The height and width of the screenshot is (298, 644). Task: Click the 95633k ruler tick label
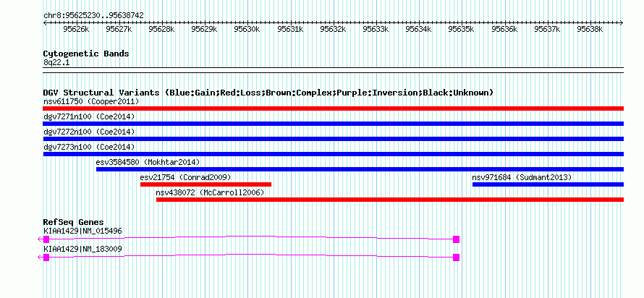tap(376, 29)
